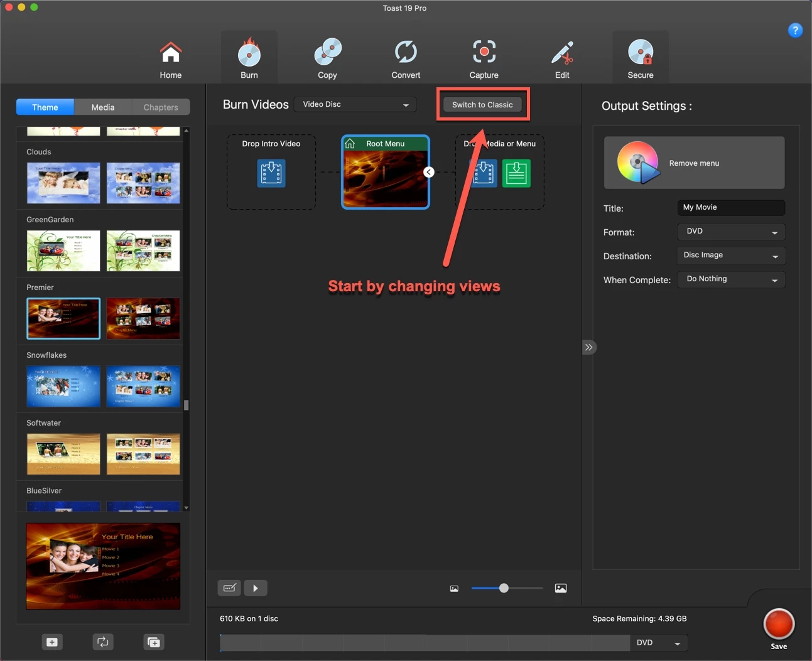Switch to the Media tab
The width and height of the screenshot is (812, 661).
coord(103,107)
